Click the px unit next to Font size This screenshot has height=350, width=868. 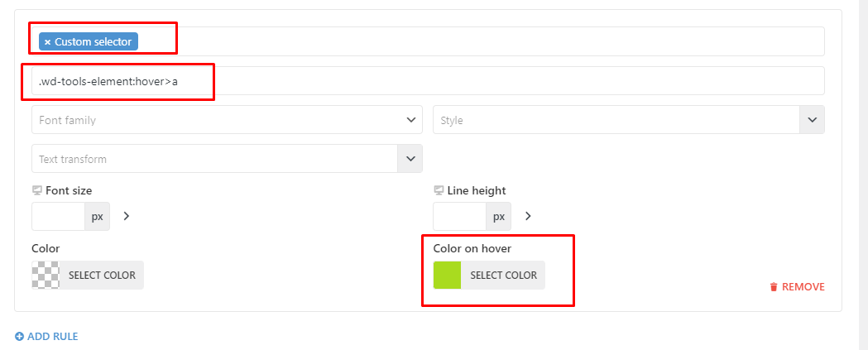98,216
